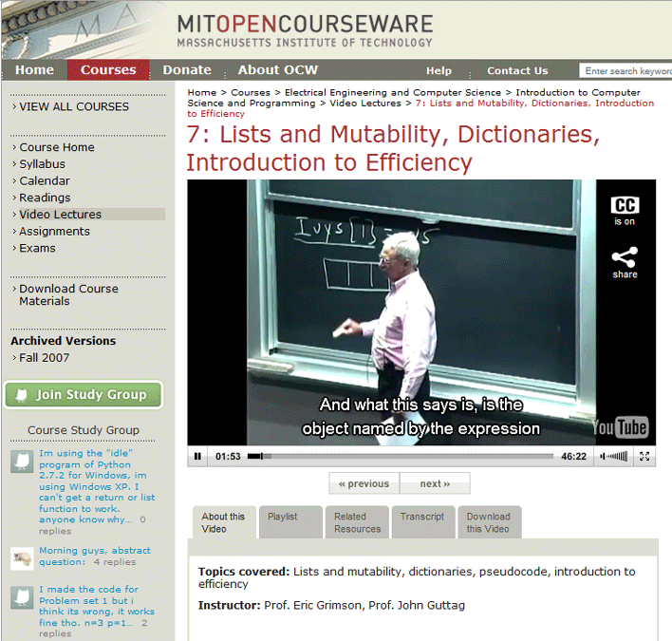The height and width of the screenshot is (641, 672).
Task: Click avatar beside Python 'idle' post
Action: 22,462
